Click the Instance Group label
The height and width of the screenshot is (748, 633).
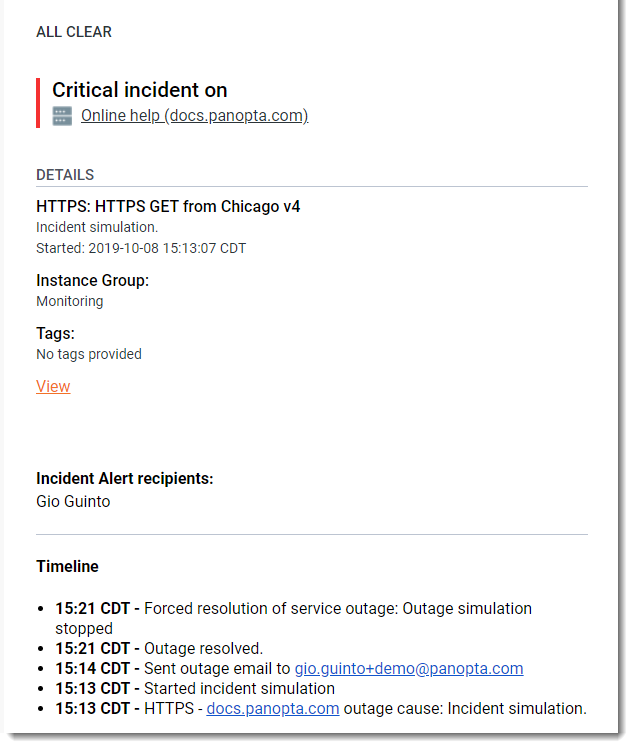[x=92, y=280]
